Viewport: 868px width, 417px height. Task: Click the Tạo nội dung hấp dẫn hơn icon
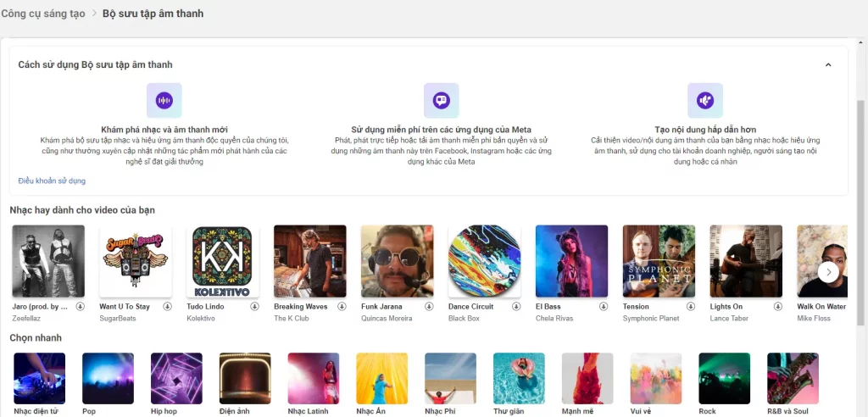[x=705, y=100]
